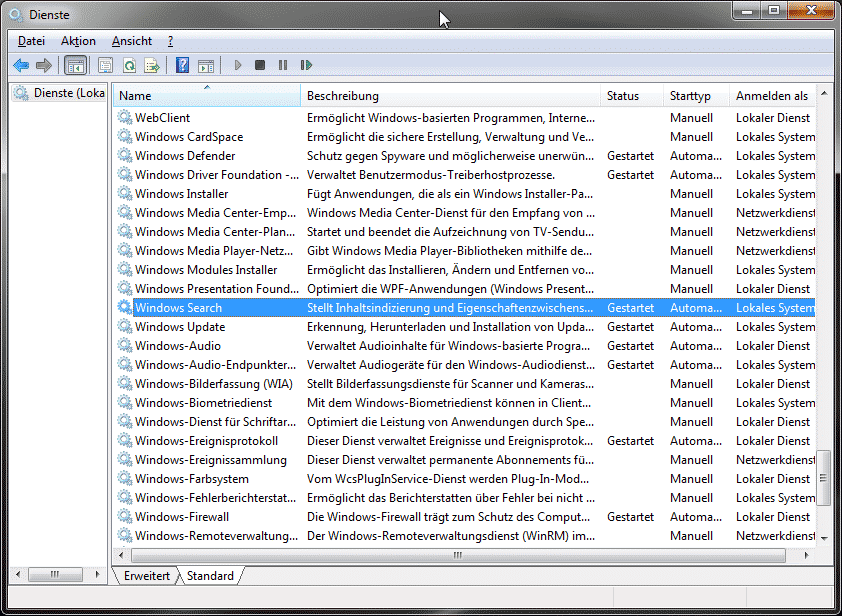Select the Windows-Bilderfassung (WIA) row
The image size is (842, 616).
[465, 383]
